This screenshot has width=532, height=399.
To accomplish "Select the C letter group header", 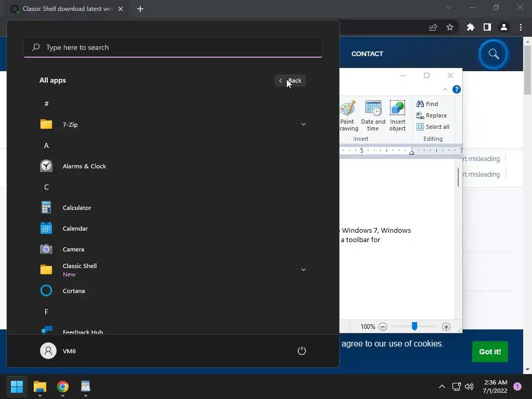I will point(46,187).
